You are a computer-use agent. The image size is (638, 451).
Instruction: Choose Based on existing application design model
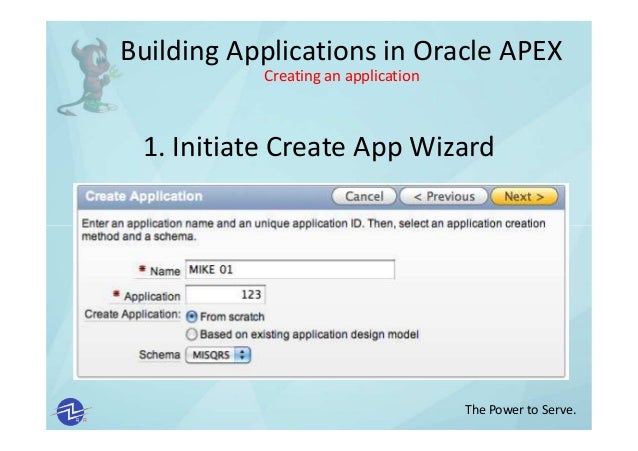tap(191, 335)
